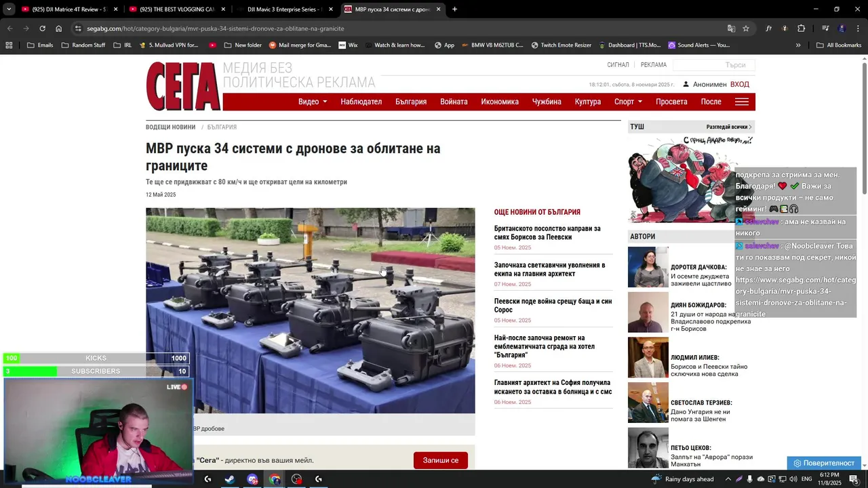Open author Доротея Дачкова's portrait thumbnail
This screenshot has height=488, width=868.
(648, 267)
